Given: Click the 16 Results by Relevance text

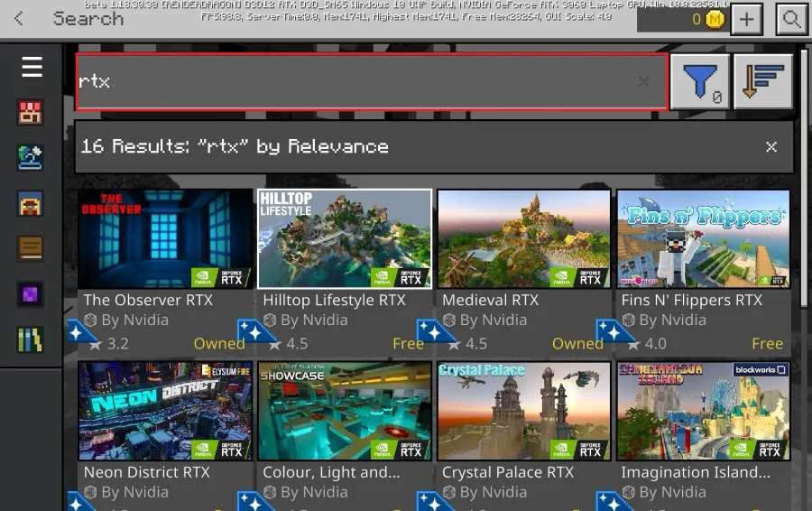Looking at the screenshot, I should (x=235, y=146).
